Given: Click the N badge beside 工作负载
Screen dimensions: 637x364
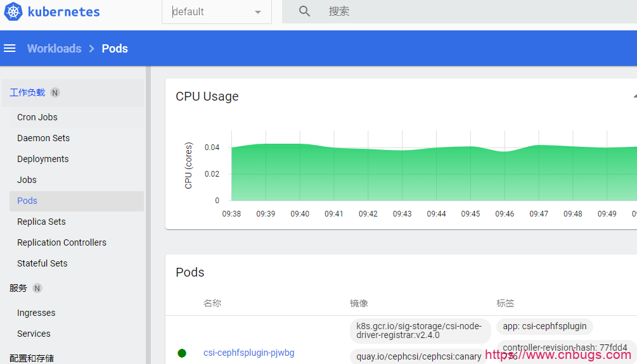Looking at the screenshot, I should pyautogui.click(x=55, y=93).
